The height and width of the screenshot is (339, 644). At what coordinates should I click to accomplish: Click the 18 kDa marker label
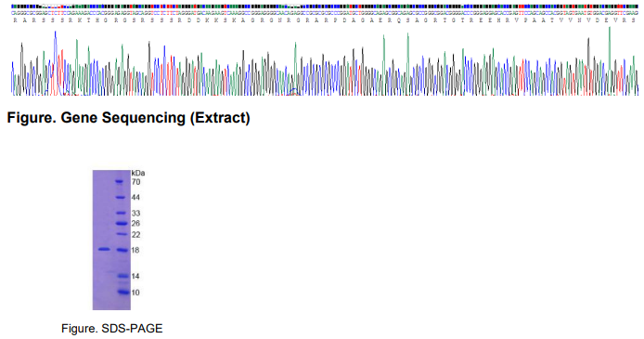coord(135,250)
